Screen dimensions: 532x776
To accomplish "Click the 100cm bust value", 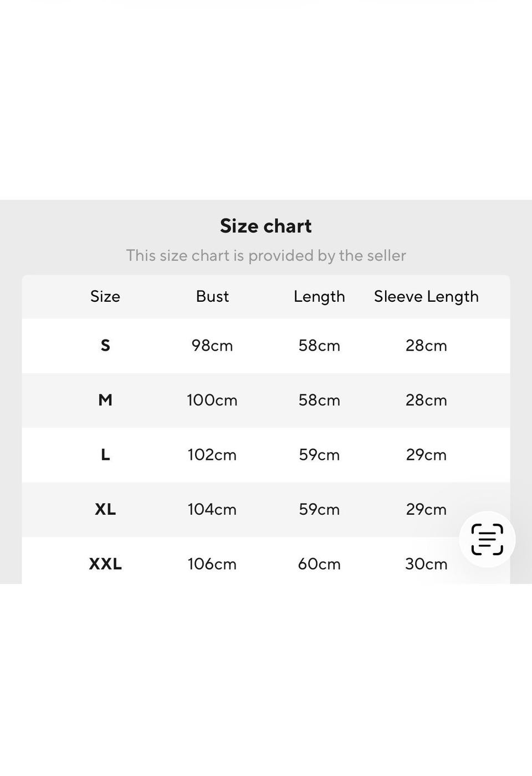I will point(212,400).
